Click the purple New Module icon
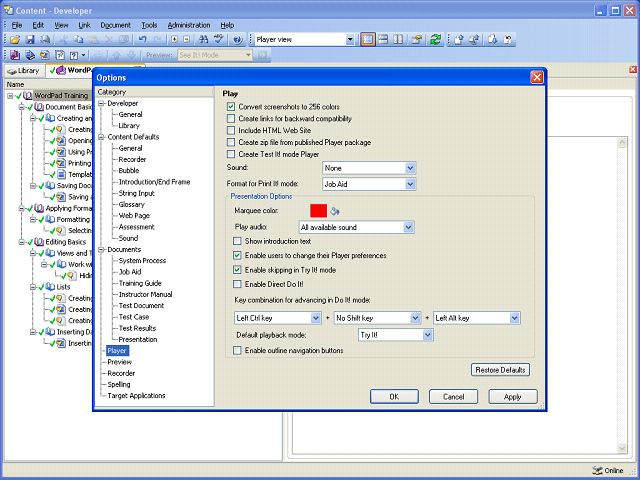The image size is (640, 480). coord(15,55)
